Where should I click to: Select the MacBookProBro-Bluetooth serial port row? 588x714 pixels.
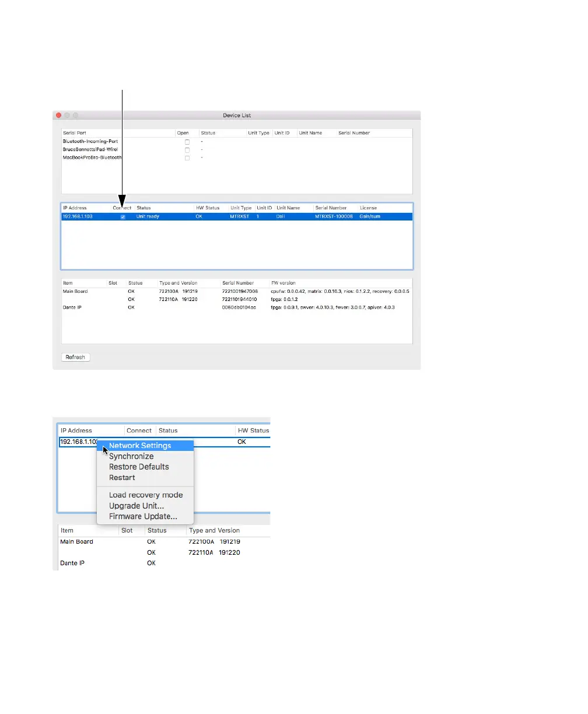(x=237, y=157)
